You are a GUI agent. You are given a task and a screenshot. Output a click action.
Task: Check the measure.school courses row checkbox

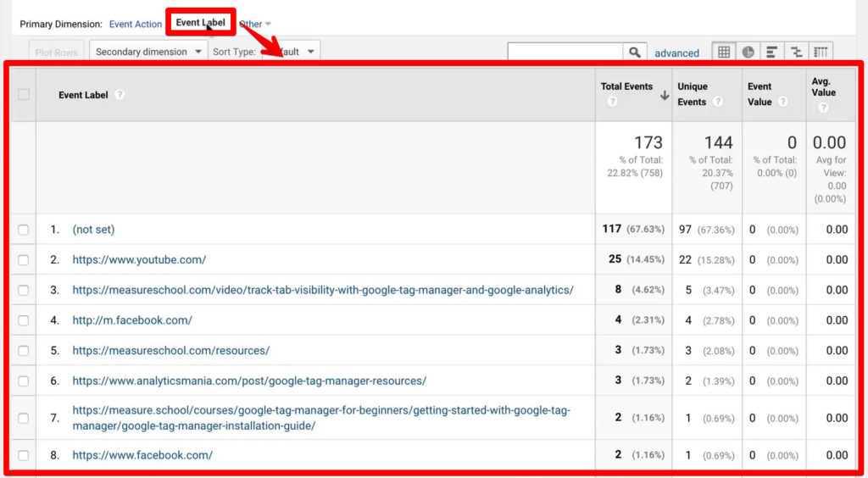(x=23, y=419)
